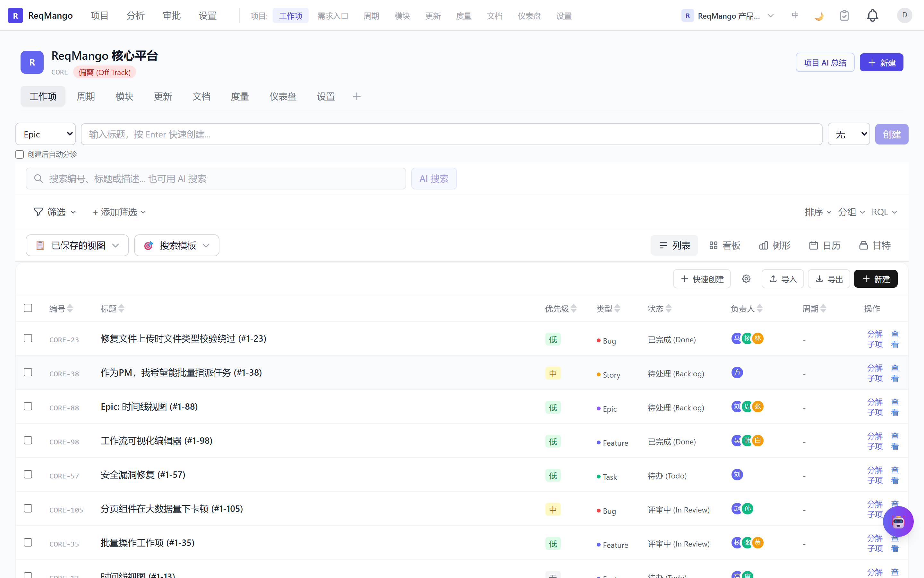Open the 排序 sort dropdown
The image size is (924, 578).
pos(818,212)
